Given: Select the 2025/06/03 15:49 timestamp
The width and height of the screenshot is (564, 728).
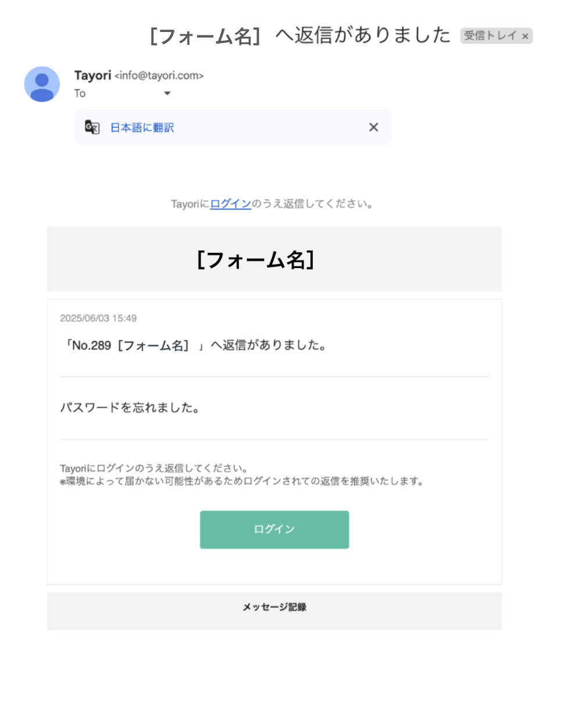Looking at the screenshot, I should [98, 318].
